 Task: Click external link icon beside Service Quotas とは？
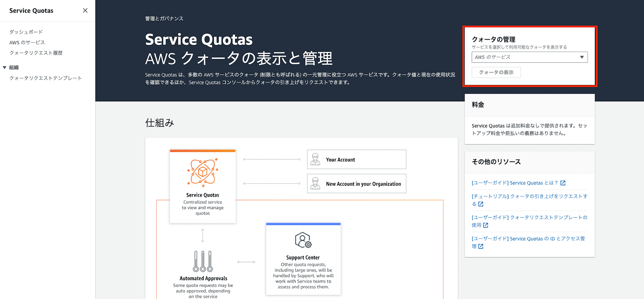point(563,183)
